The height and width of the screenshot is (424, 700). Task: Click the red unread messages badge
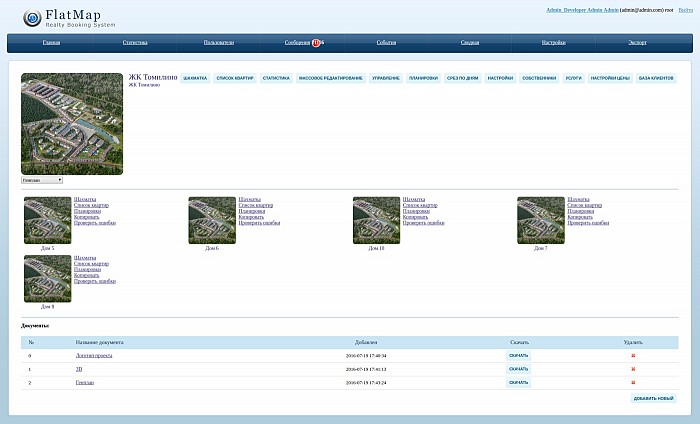(x=317, y=43)
